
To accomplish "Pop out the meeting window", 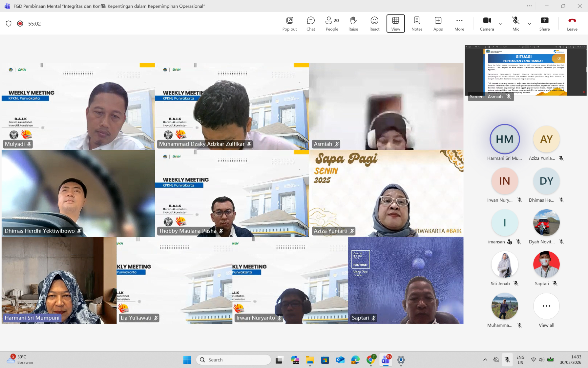I will (x=289, y=23).
